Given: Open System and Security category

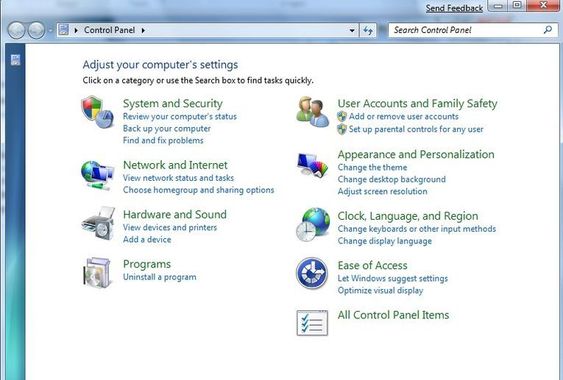Looking at the screenshot, I should point(173,103).
